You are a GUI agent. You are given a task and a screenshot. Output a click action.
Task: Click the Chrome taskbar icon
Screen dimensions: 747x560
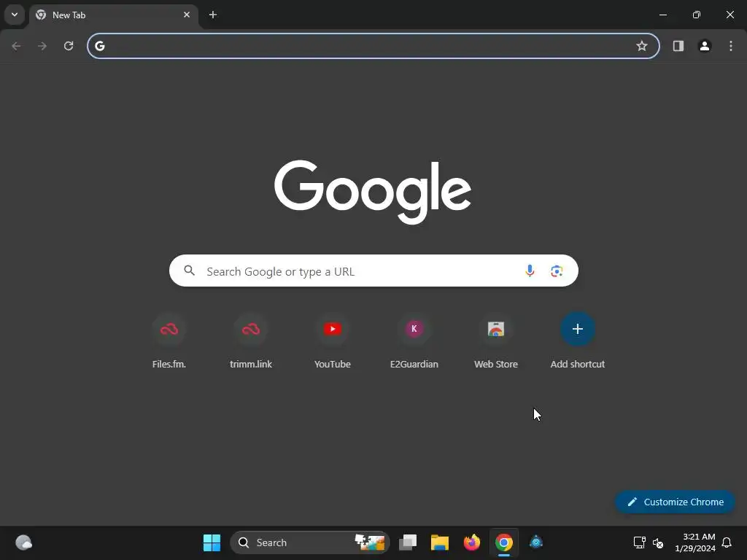pos(503,542)
